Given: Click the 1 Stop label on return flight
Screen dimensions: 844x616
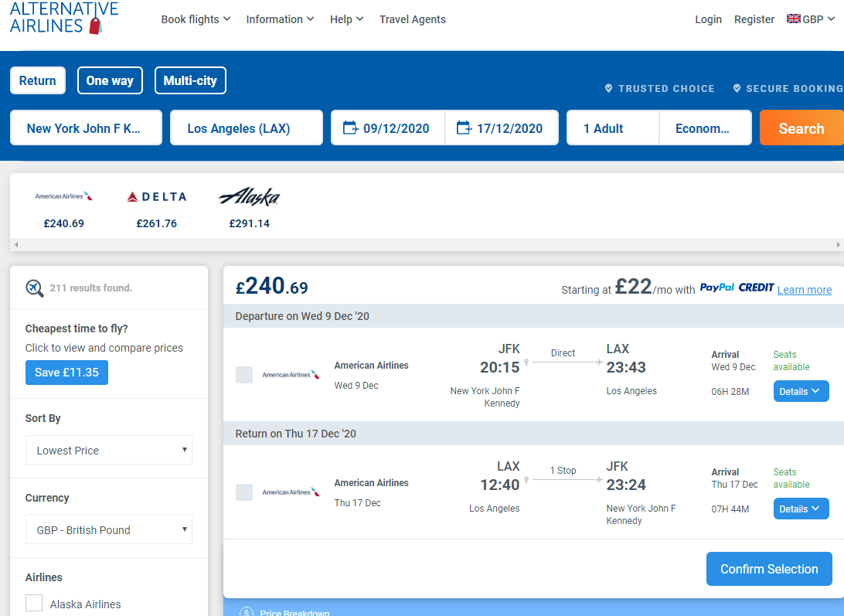Looking at the screenshot, I should tap(563, 470).
